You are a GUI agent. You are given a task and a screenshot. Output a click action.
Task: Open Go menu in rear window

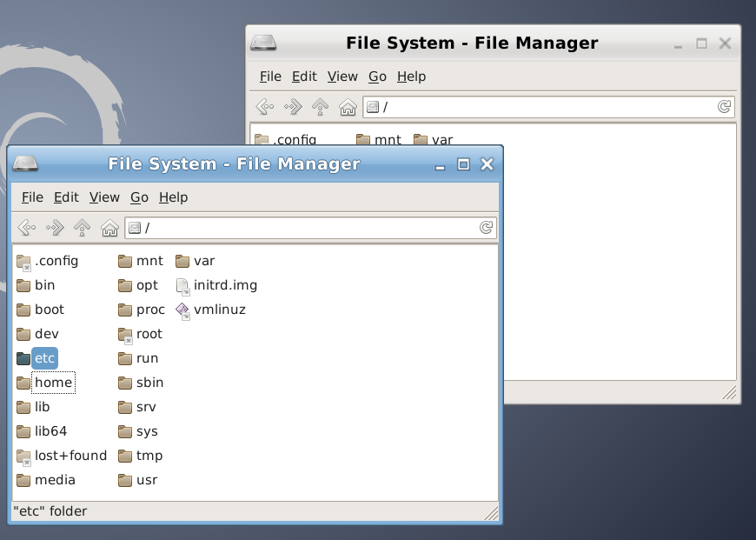pyautogui.click(x=377, y=77)
